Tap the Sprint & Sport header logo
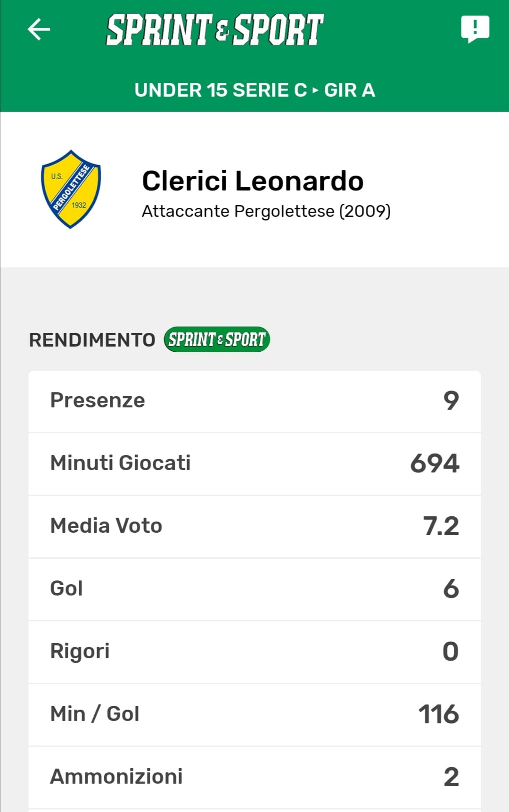Screen dimensions: 509x812 (x=215, y=30)
